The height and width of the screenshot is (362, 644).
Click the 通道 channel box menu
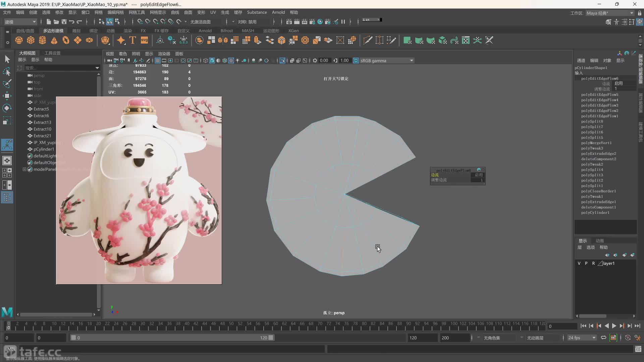coord(581,61)
